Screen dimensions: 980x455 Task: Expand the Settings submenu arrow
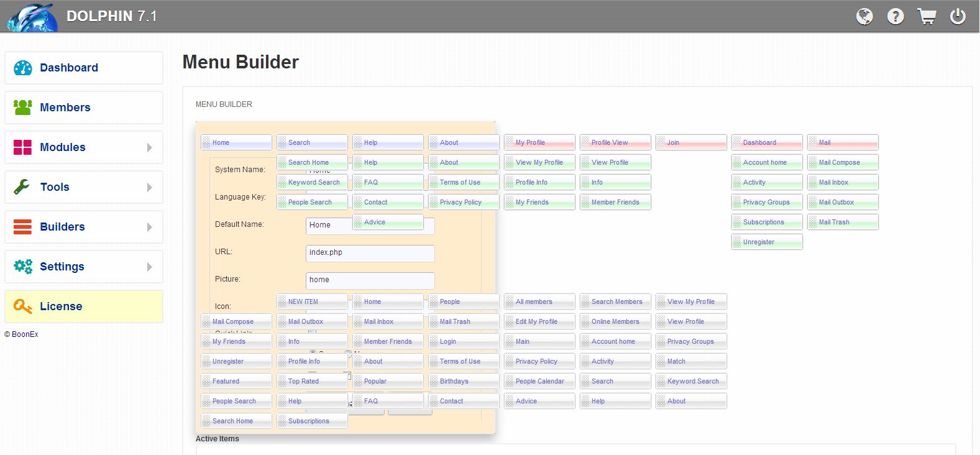[149, 267]
